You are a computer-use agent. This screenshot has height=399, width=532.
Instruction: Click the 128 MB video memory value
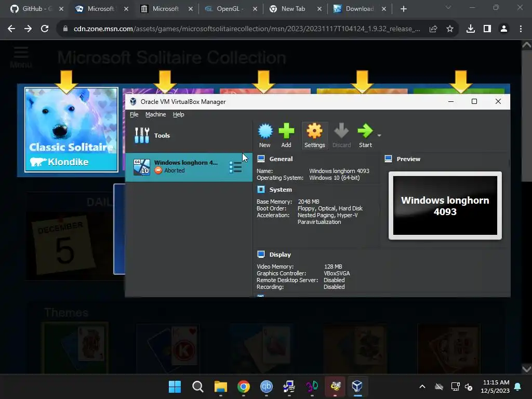(x=333, y=267)
